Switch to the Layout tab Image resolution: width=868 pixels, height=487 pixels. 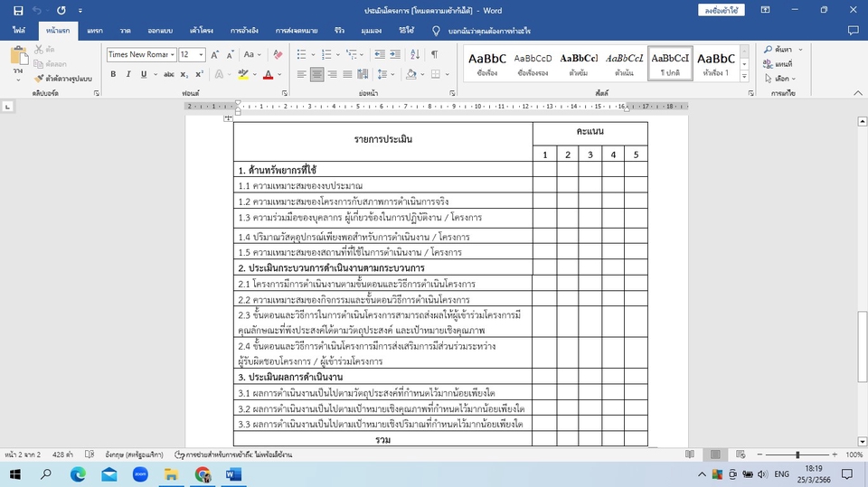click(x=202, y=31)
